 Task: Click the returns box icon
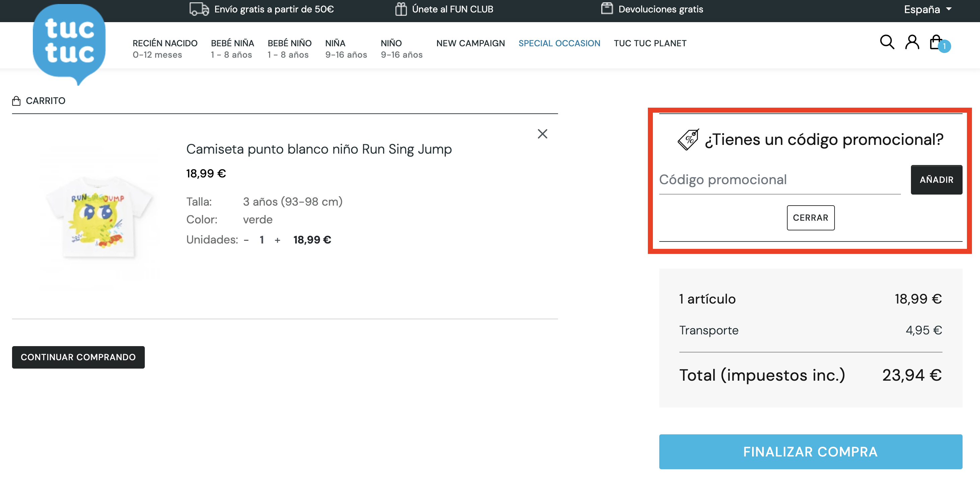click(x=607, y=8)
